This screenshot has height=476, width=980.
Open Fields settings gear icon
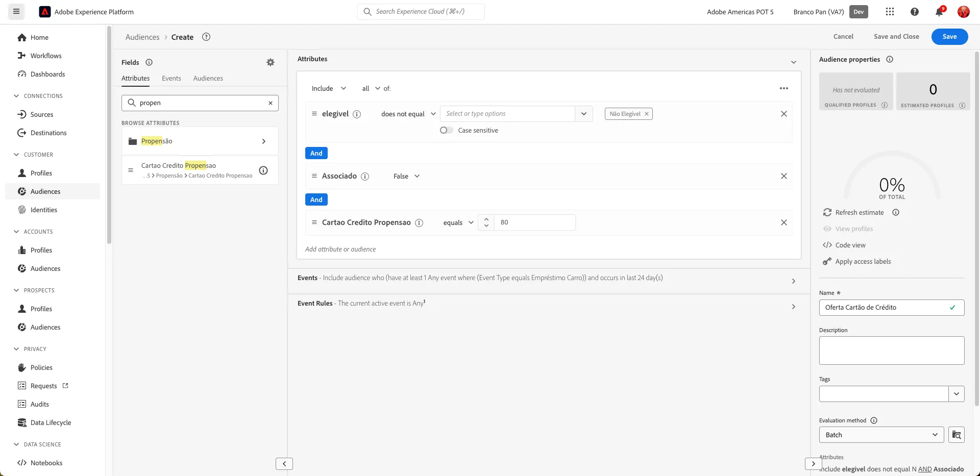(271, 62)
